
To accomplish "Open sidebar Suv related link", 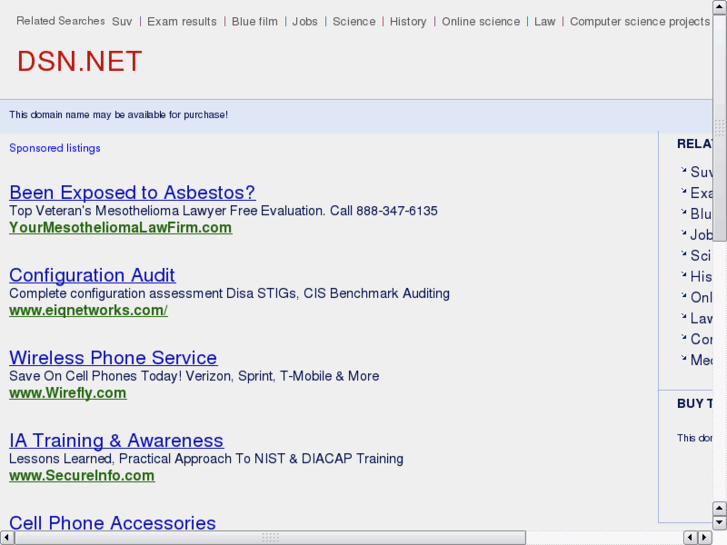I will click(x=701, y=172).
